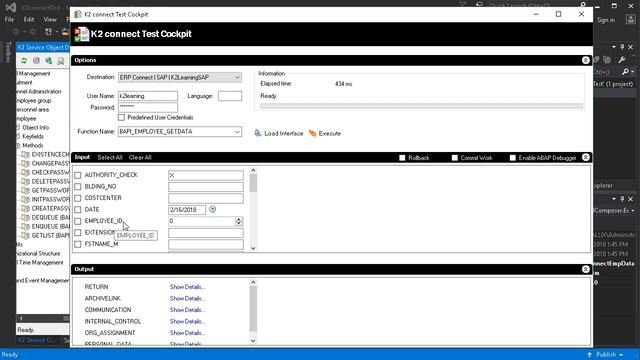The image size is (640, 360).
Task: Collapse the Input section
Action: click(x=586, y=158)
